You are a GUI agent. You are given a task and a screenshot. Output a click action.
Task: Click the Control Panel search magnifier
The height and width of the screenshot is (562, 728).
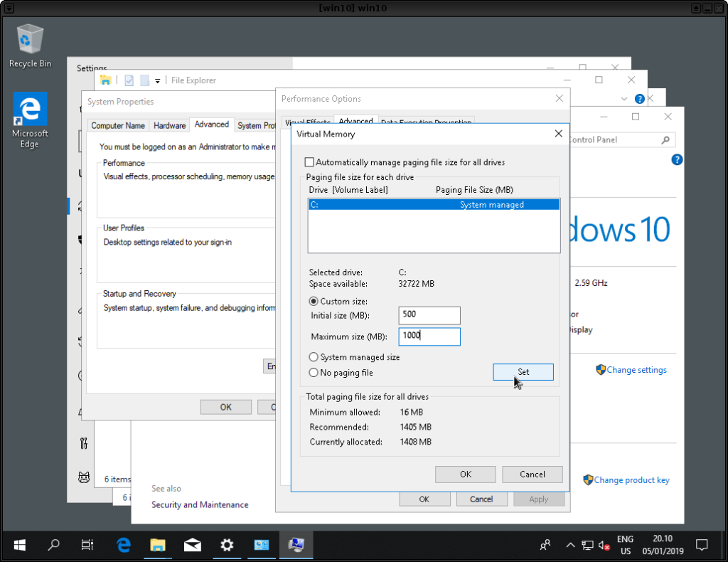click(x=665, y=140)
